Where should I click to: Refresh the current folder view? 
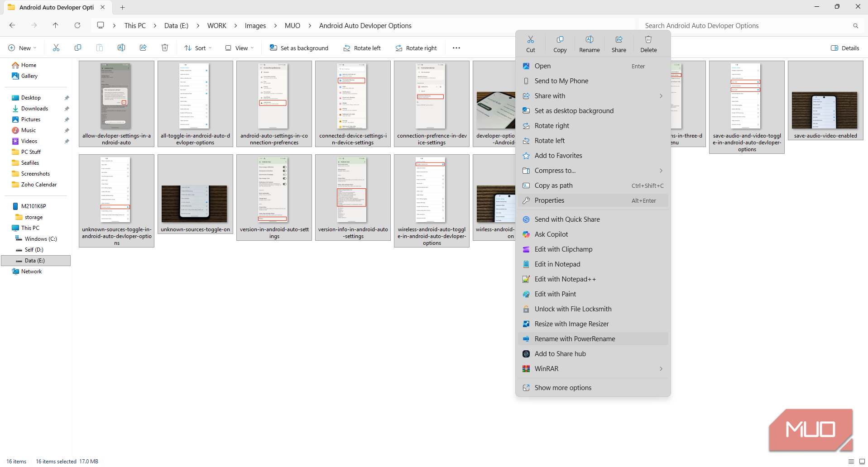(77, 26)
